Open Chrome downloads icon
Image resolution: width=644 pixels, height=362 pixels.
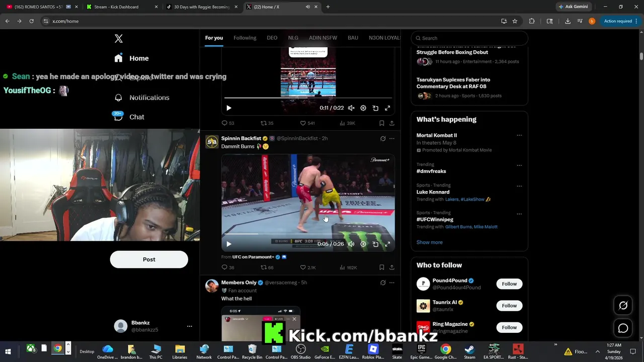click(x=568, y=21)
